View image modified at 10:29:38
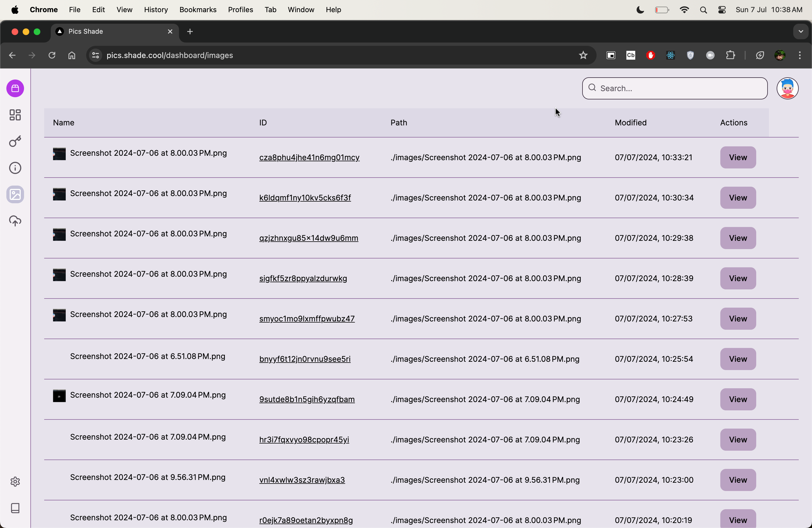This screenshot has width=812, height=528. (x=738, y=238)
